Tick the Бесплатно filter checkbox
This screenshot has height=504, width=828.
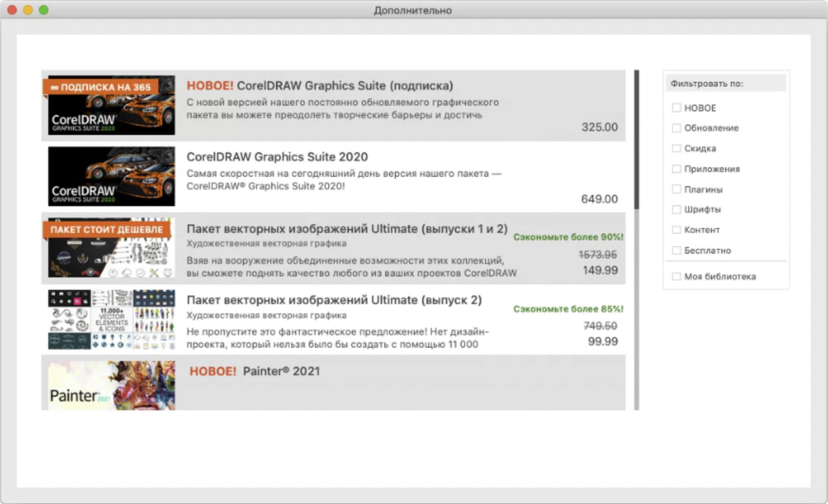click(x=676, y=250)
